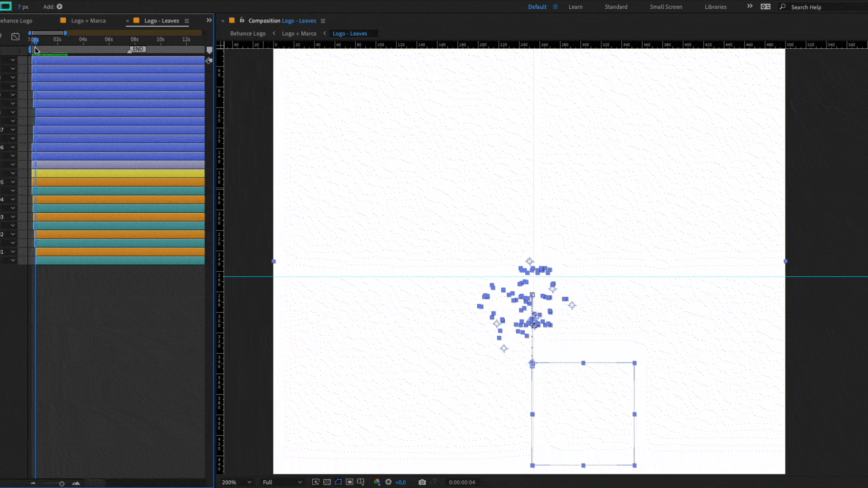The width and height of the screenshot is (868, 488).
Task: Show hidden timeline tabs via double chevron
Action: (x=209, y=20)
